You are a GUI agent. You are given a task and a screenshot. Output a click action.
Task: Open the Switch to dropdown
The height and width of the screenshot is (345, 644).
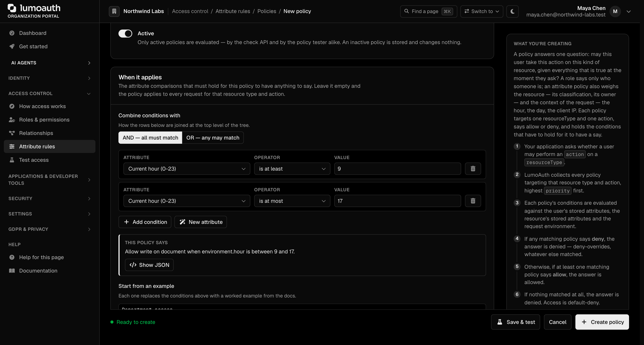coord(481,11)
